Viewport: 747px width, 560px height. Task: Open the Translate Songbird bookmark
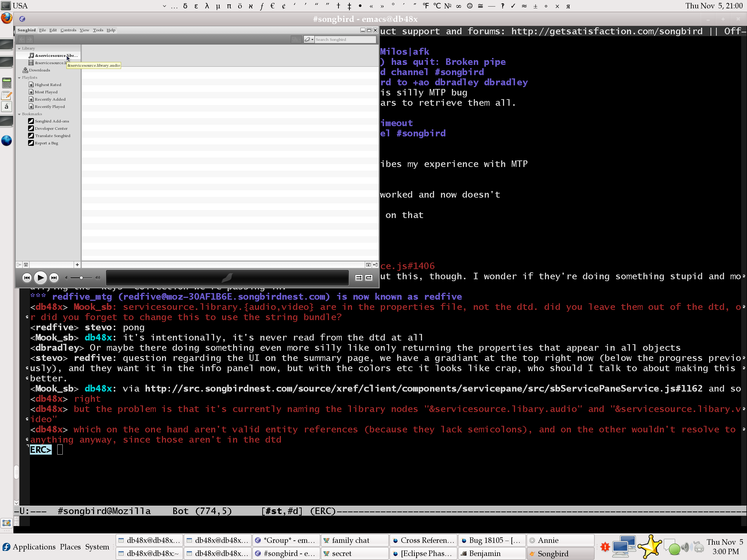click(x=49, y=136)
